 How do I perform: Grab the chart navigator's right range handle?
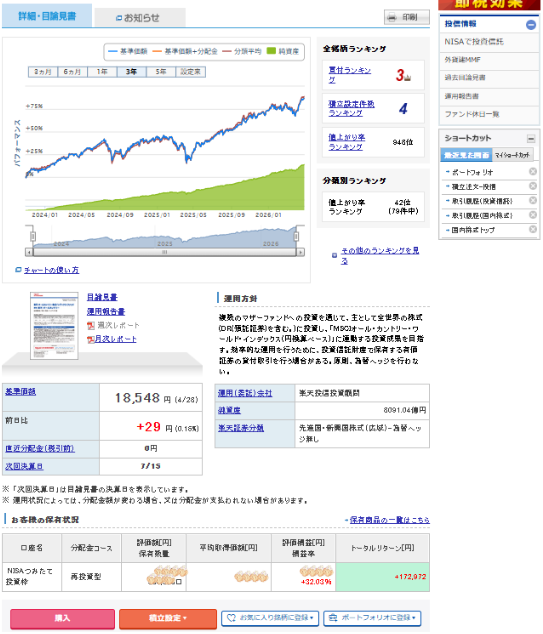296,236
